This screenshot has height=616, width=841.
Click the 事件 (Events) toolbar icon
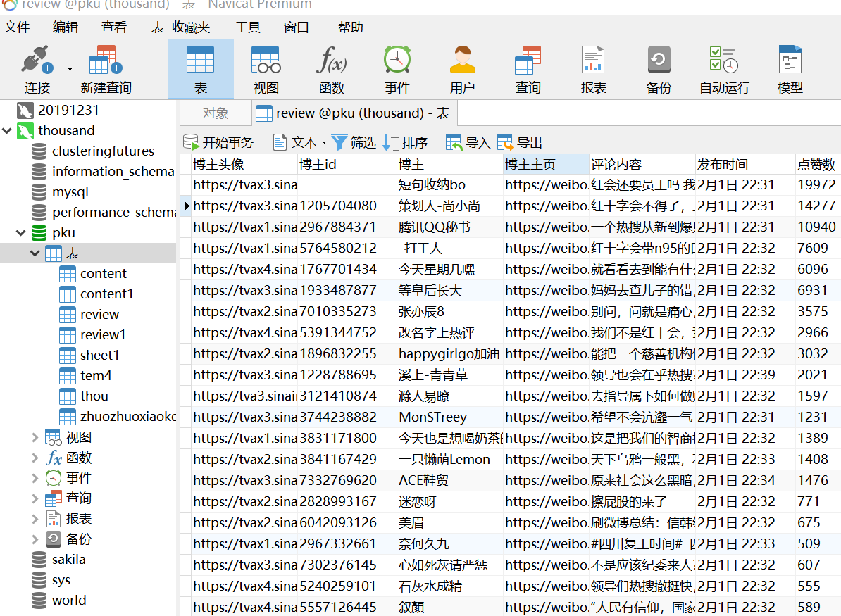pyautogui.click(x=397, y=68)
